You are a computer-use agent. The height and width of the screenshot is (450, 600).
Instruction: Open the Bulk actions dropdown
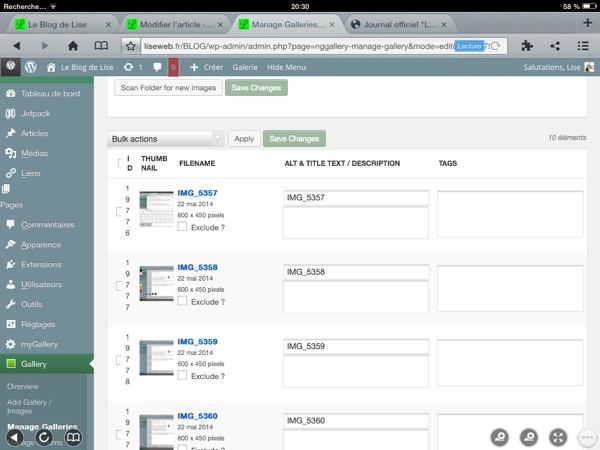[165, 139]
